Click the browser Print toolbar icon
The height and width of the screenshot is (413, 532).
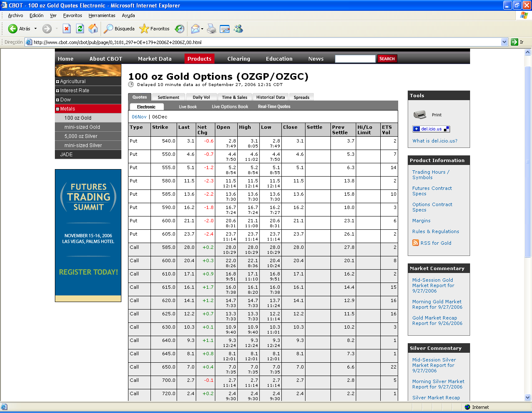(212, 29)
